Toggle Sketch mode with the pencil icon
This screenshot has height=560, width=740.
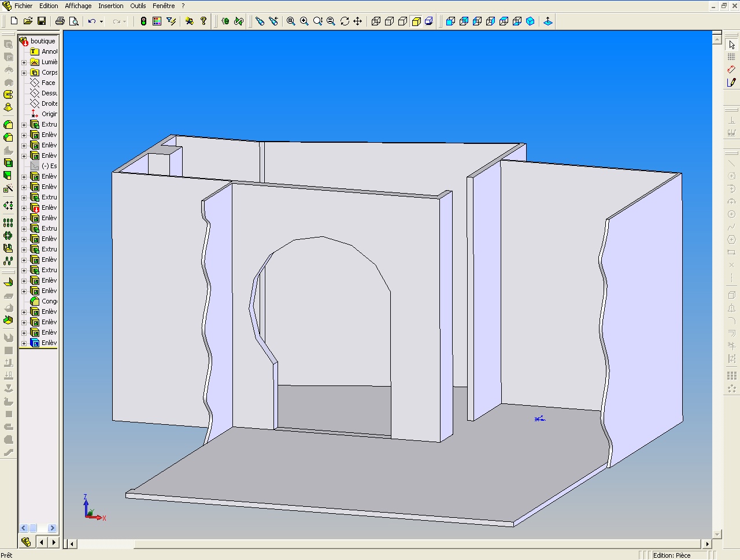(x=732, y=83)
